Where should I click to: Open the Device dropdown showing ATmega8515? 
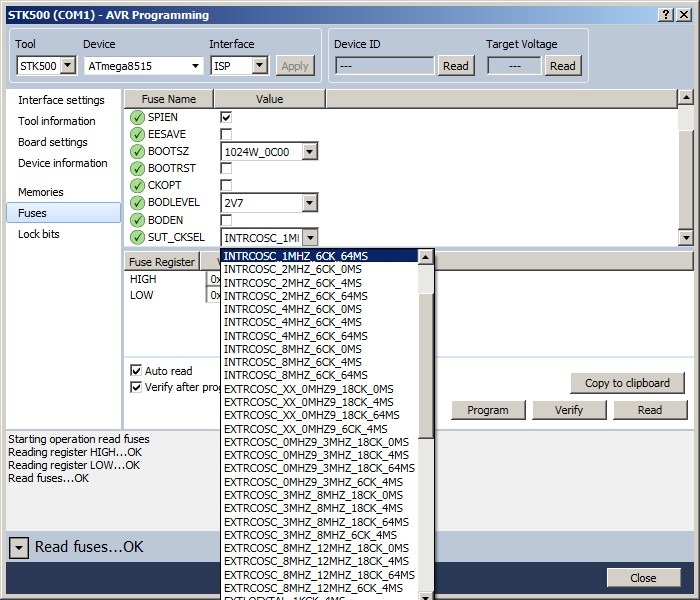click(195, 66)
